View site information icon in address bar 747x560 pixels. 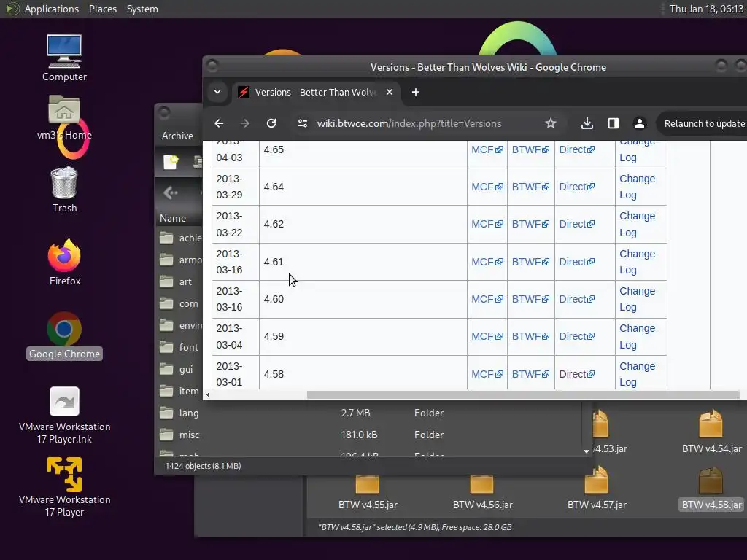click(303, 123)
